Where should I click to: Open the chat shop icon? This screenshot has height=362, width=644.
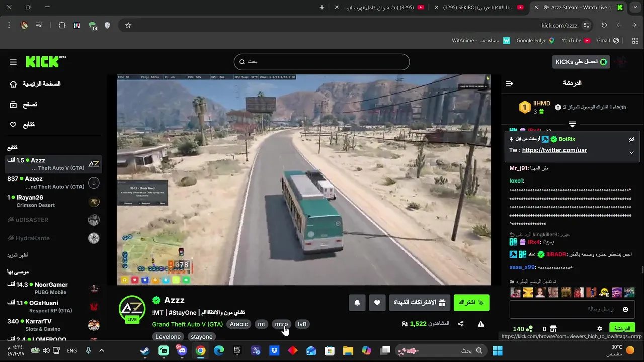point(553,329)
